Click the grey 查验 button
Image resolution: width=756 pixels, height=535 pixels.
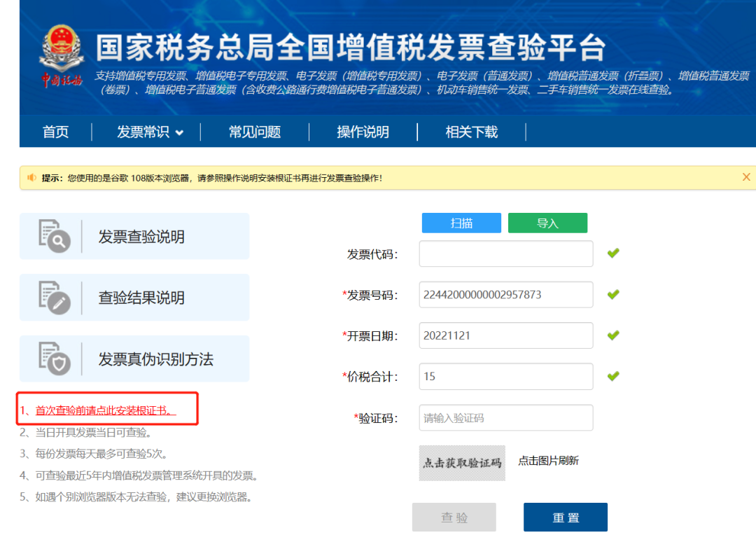(x=454, y=517)
